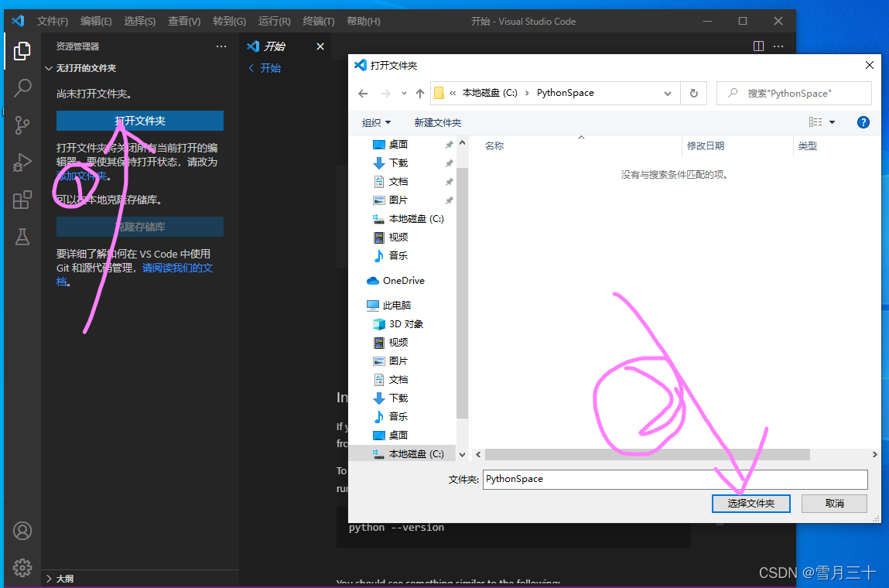This screenshot has height=588, width=889.
Task: Close the 开始 editor tab
Action: pos(320,46)
